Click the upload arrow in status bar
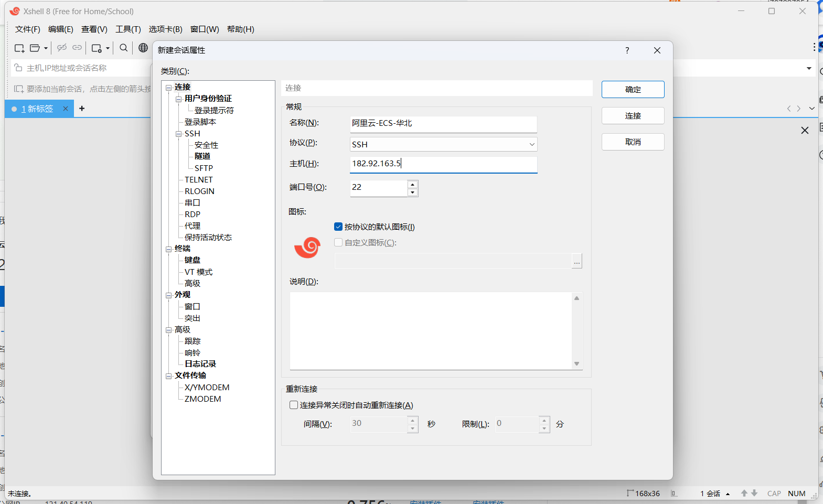823x504 pixels. (x=744, y=493)
